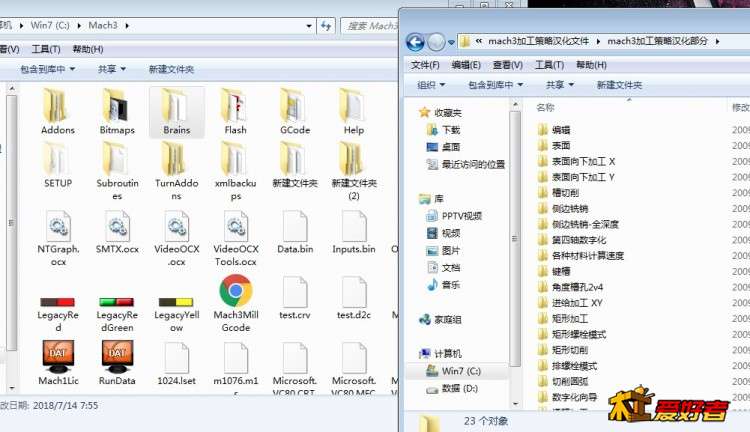Open address bar history dropdown in Mach3 window
The height and width of the screenshot is (432, 750).
[309, 26]
